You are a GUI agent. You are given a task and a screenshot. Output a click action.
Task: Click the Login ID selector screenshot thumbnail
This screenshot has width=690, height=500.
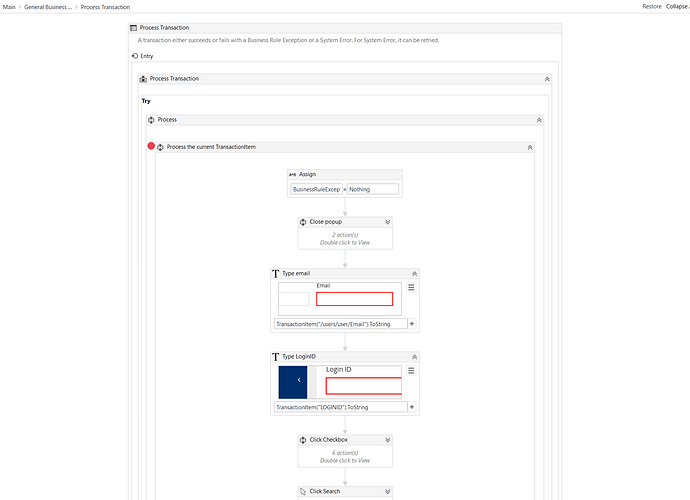[x=340, y=382]
